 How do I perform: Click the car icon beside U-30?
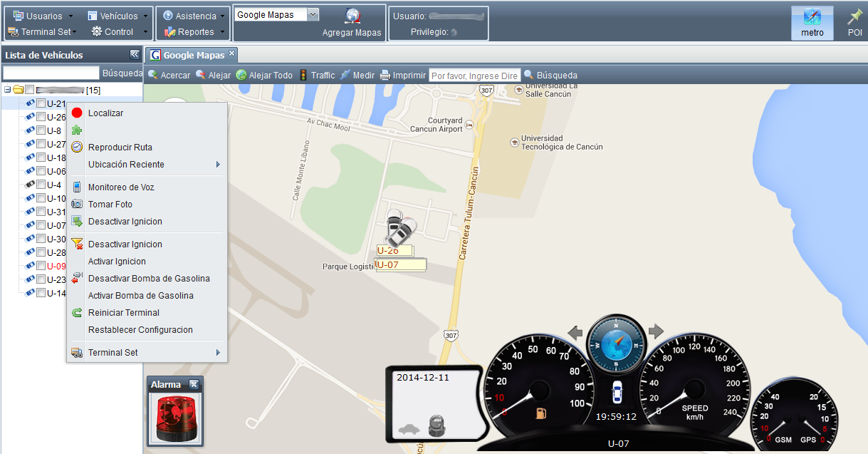31,239
